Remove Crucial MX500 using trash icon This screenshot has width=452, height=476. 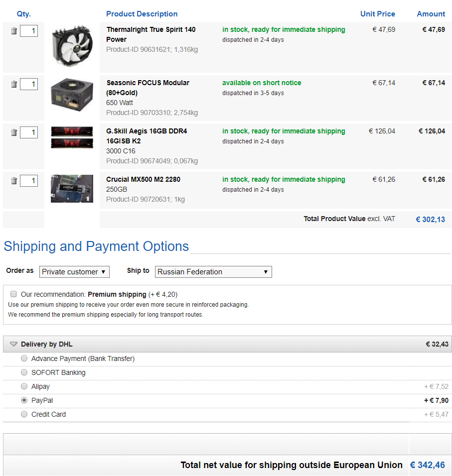(x=14, y=181)
